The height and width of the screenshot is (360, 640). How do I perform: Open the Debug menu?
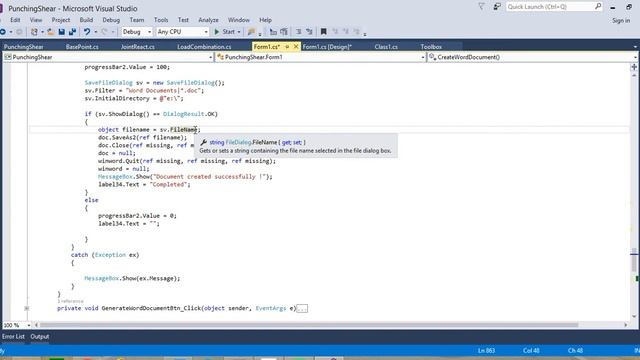[111, 20]
